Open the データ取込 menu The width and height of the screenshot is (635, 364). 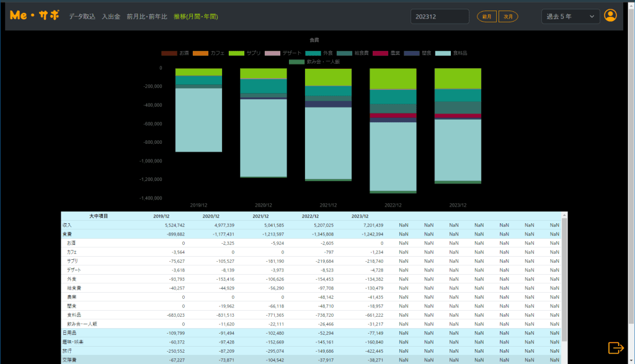pos(82,17)
